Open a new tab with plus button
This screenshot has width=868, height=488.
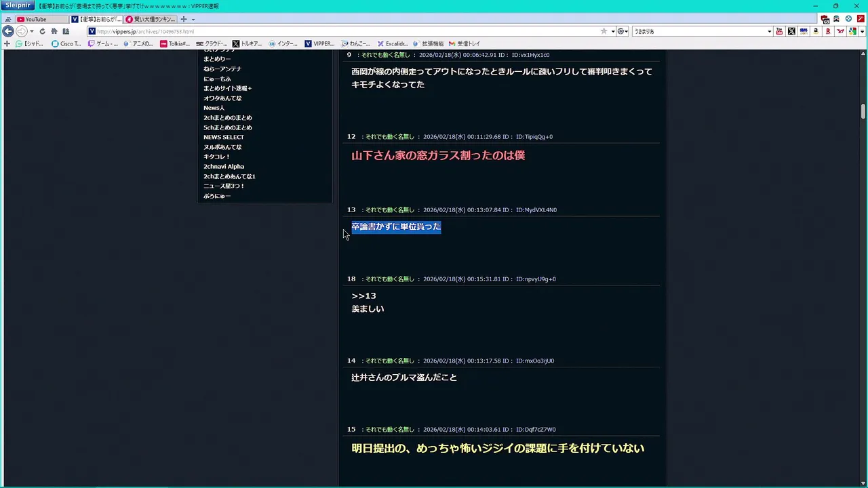tap(183, 19)
